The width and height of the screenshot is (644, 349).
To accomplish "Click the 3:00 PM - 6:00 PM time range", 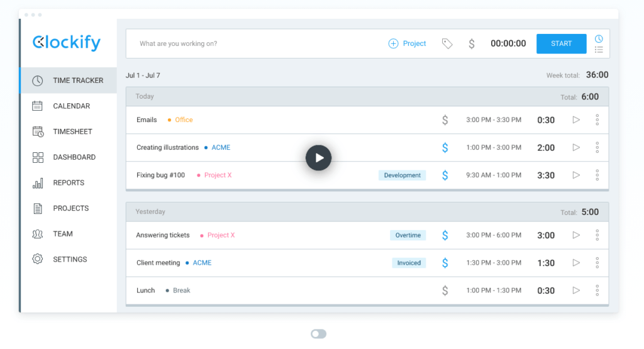I will [494, 235].
